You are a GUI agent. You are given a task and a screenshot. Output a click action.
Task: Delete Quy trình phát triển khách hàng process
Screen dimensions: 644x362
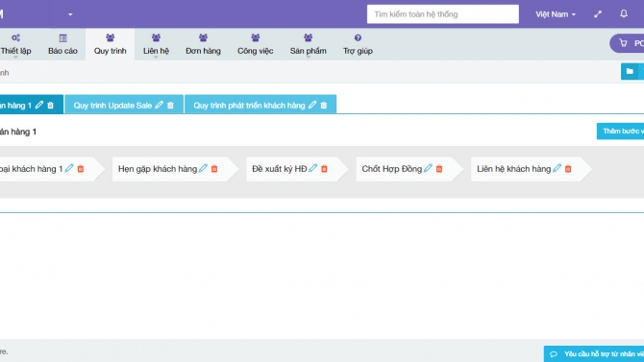click(x=324, y=105)
